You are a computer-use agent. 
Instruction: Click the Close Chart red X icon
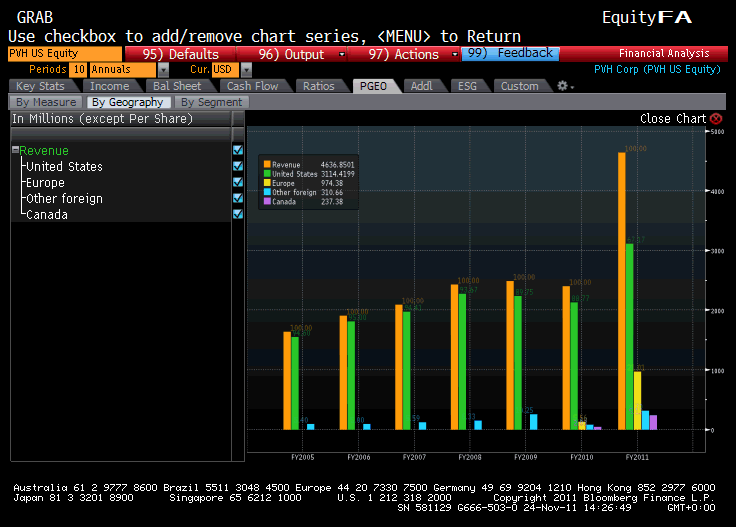(716, 118)
